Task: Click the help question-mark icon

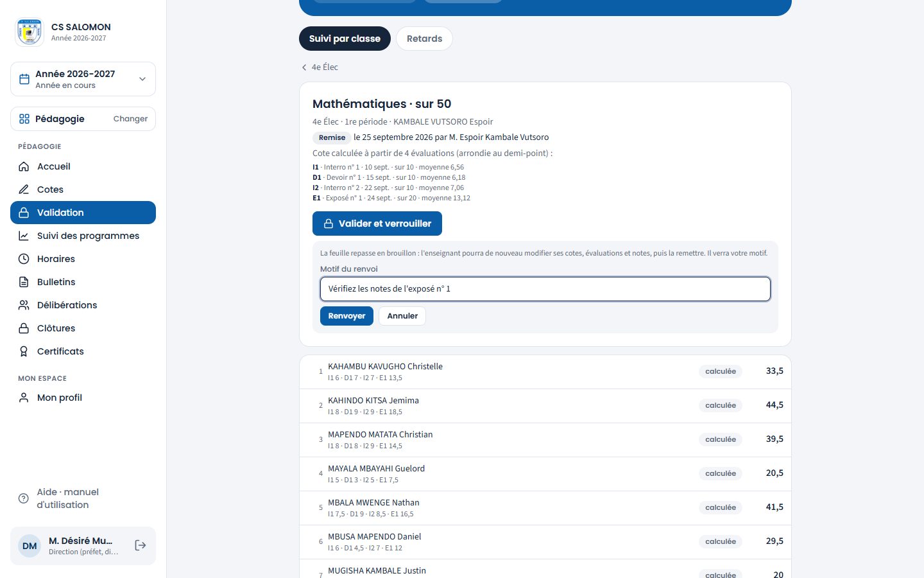Action: 24,498
